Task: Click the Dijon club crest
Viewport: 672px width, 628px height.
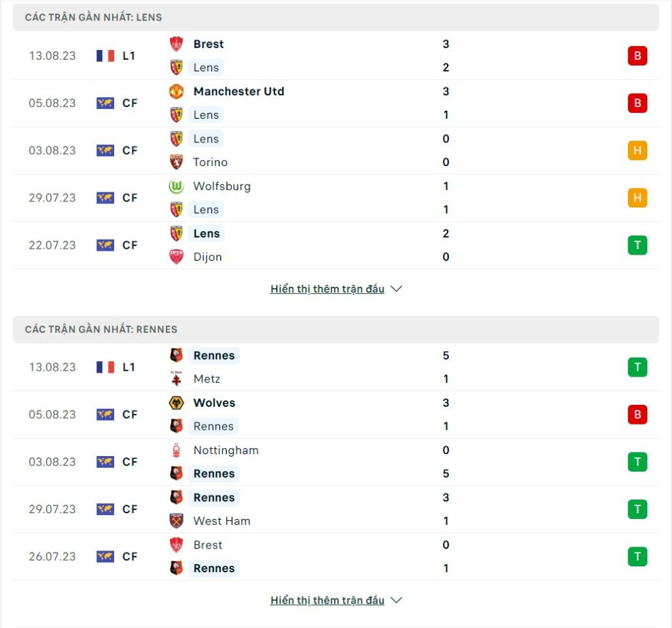Action: pos(176,257)
